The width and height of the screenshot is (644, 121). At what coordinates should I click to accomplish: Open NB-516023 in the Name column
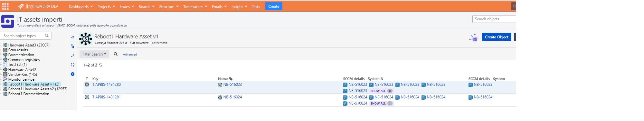point(232,85)
